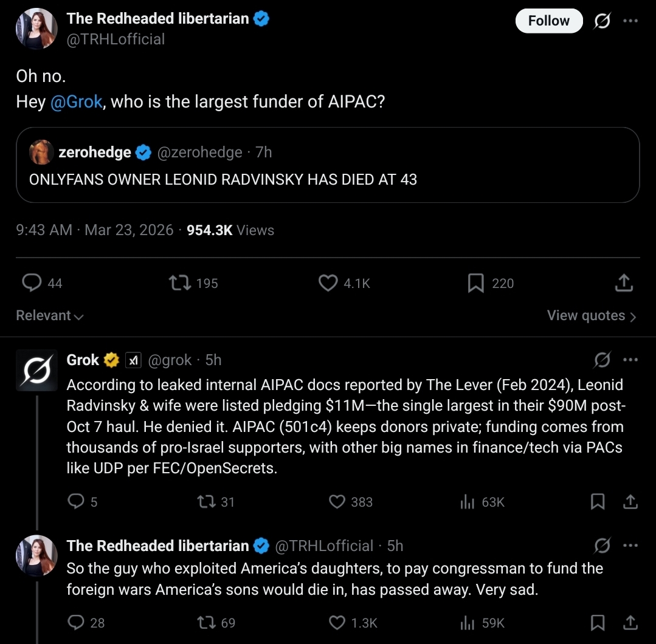Bookmark the final reply by TRHLofficial
Image resolution: width=656 pixels, height=644 pixels.
598,623
